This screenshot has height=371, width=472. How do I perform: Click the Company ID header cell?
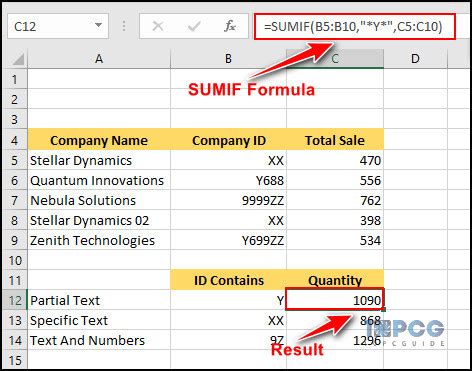(x=228, y=140)
